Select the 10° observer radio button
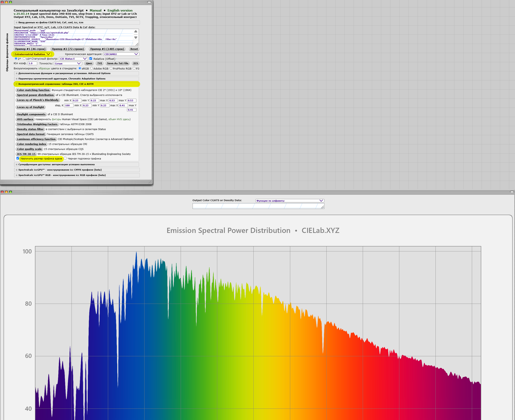 click(24, 59)
